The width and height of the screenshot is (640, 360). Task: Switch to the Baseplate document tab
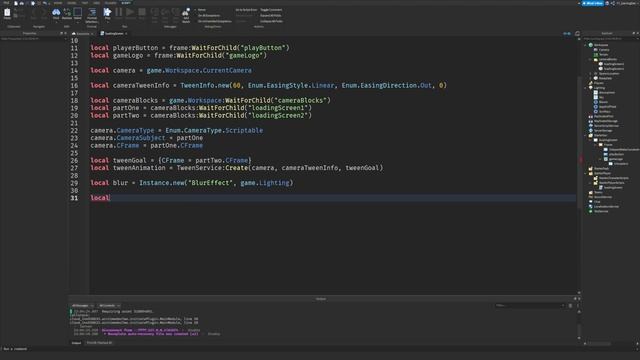click(83, 33)
